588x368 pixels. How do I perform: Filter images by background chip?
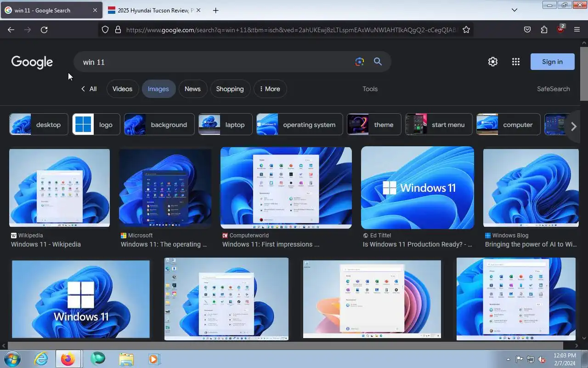[159, 124]
